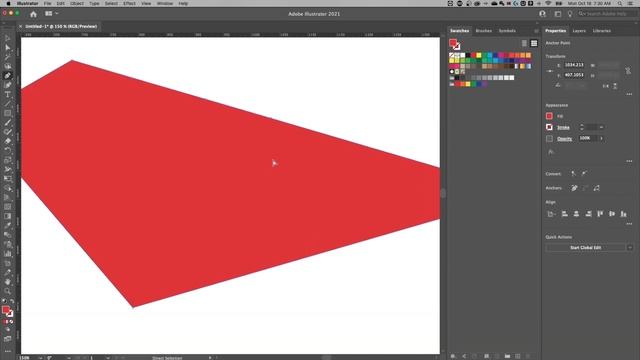
Task: Select the Eyedropper tool
Action: point(7,226)
